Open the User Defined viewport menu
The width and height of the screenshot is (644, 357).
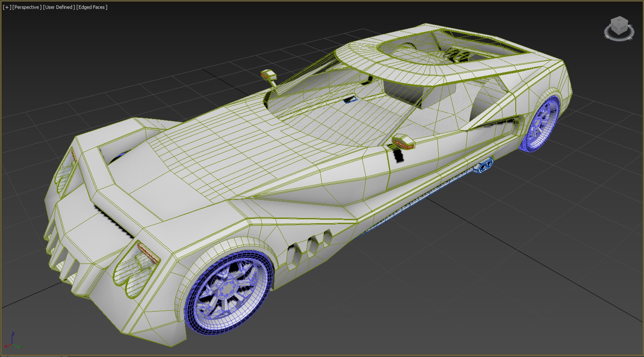point(59,7)
